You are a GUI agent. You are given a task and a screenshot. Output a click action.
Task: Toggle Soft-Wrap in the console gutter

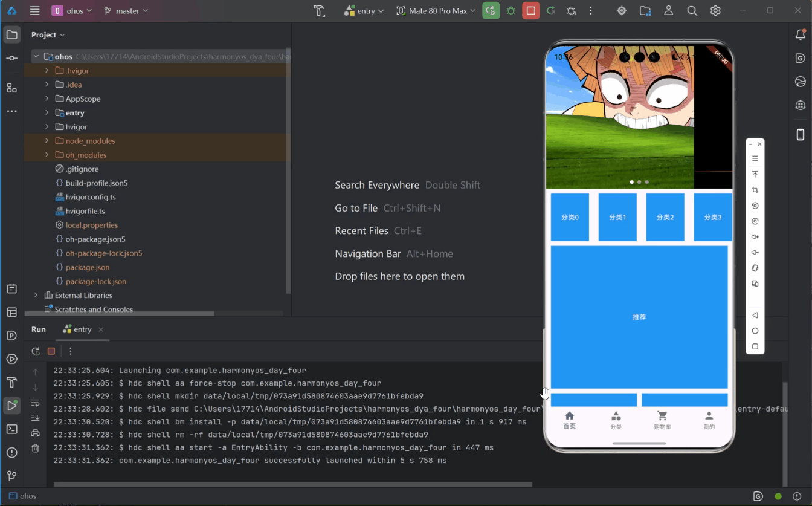coord(35,403)
